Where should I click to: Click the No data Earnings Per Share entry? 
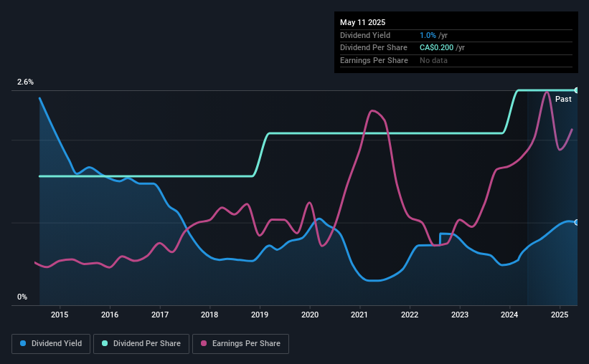433,60
